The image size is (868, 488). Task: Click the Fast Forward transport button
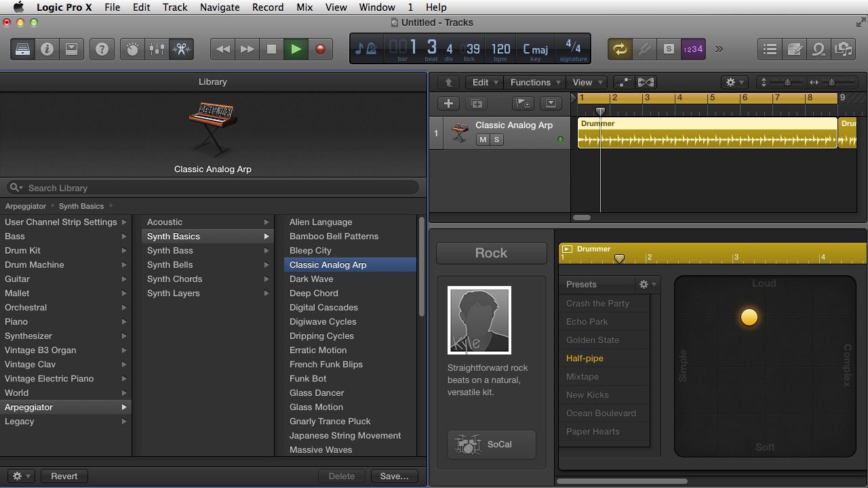247,49
